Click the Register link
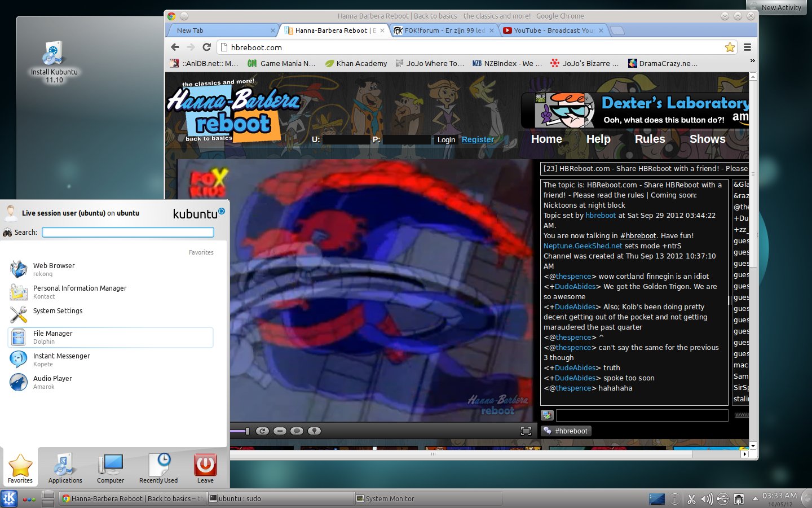 coord(478,139)
